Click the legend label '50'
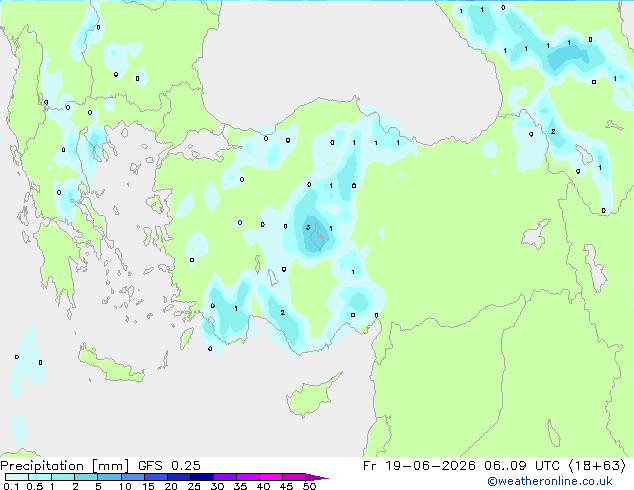Image resolution: width=634 pixels, height=490 pixels. [309, 486]
